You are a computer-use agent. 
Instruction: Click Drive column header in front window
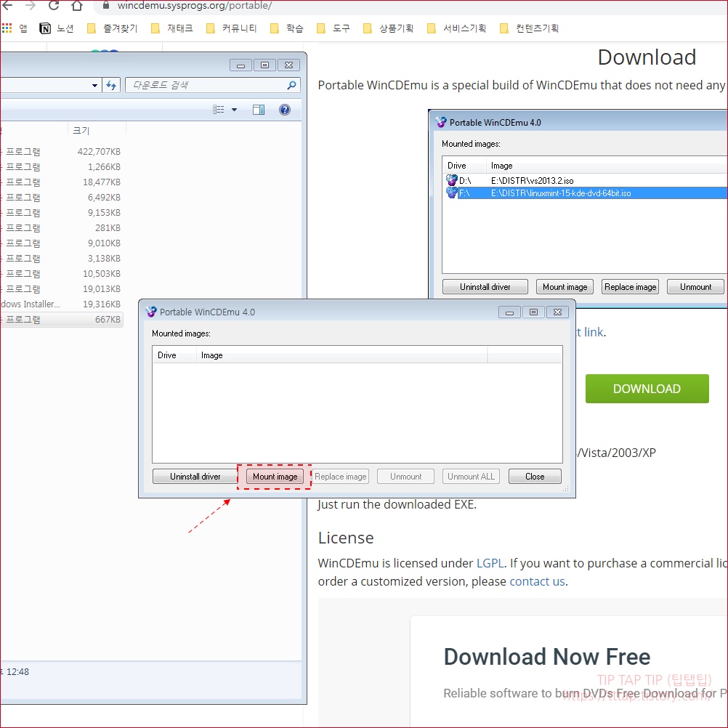[174, 355]
